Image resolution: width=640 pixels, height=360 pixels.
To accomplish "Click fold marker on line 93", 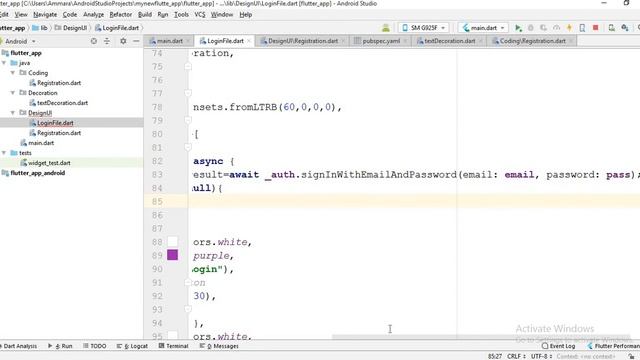I will tap(188, 309).
